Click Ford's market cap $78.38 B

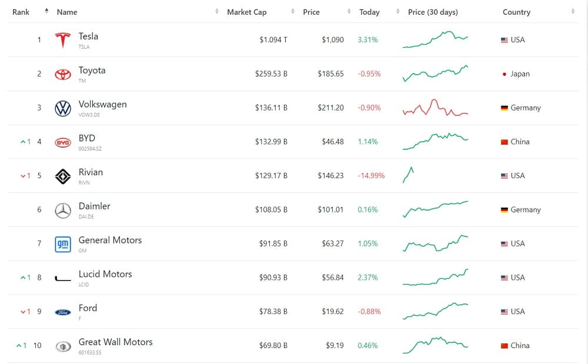[273, 312]
